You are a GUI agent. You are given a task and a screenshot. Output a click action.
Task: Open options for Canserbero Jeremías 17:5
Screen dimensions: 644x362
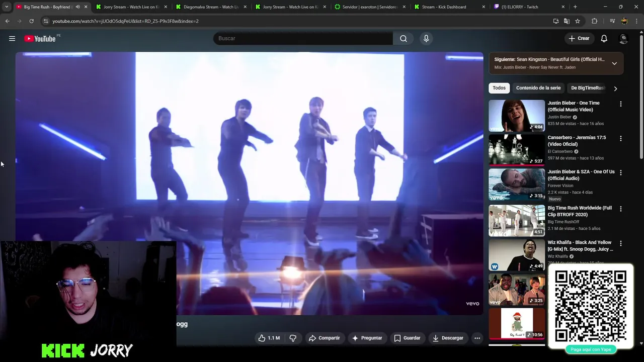(620, 138)
